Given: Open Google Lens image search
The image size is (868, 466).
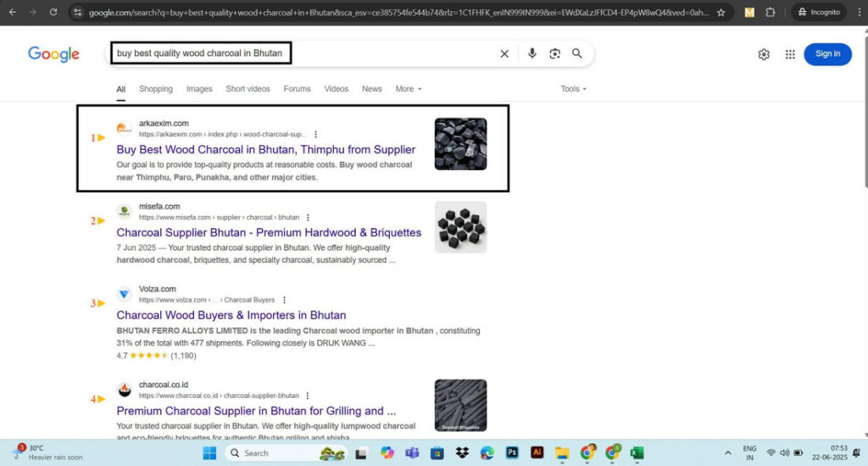Looking at the screenshot, I should tap(554, 53).
